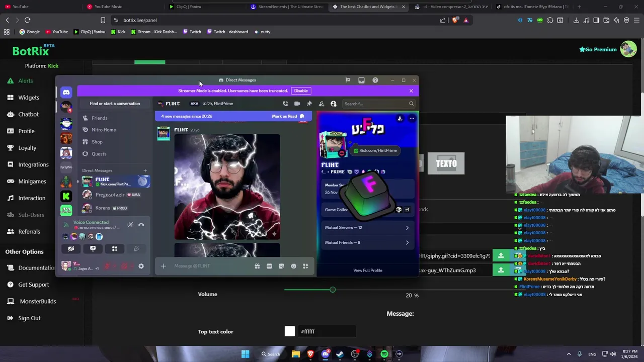Start a voice call with FLINT
644x362 pixels.
(x=285, y=104)
